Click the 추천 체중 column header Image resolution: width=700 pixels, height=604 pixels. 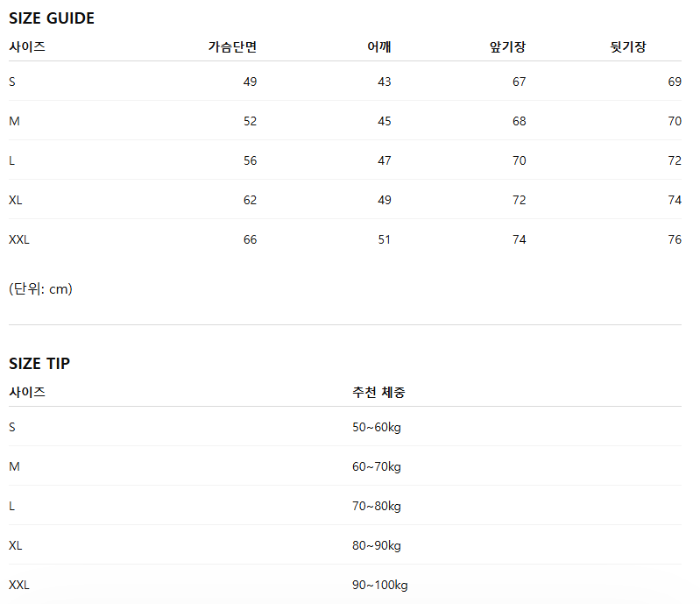[x=378, y=392]
